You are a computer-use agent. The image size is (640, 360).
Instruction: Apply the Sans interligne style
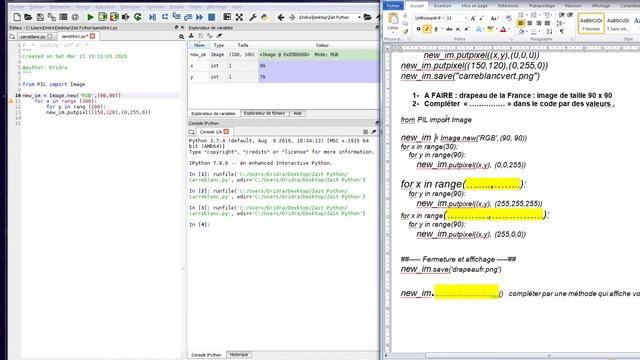coord(618,23)
